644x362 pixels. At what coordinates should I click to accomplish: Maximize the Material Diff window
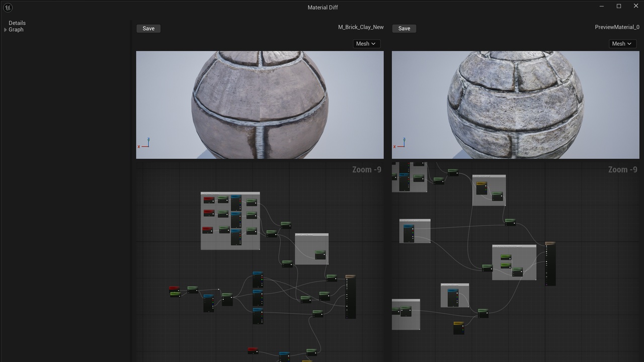click(619, 6)
